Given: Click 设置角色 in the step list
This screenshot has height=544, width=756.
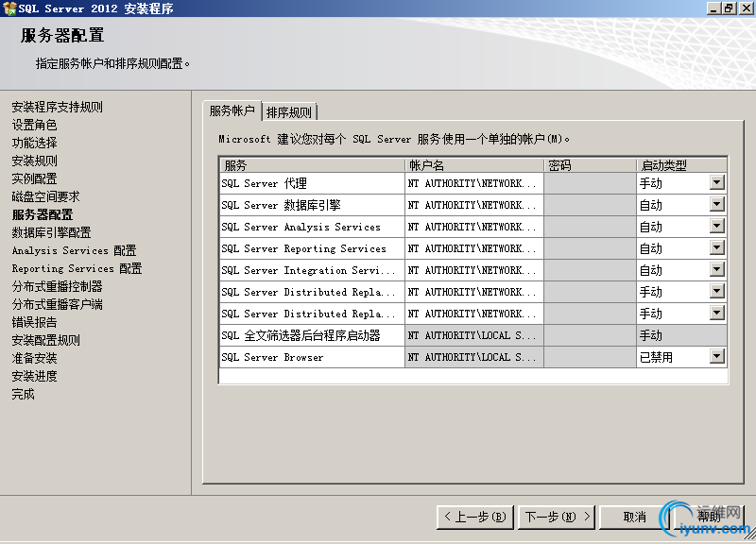Looking at the screenshot, I should [34, 125].
